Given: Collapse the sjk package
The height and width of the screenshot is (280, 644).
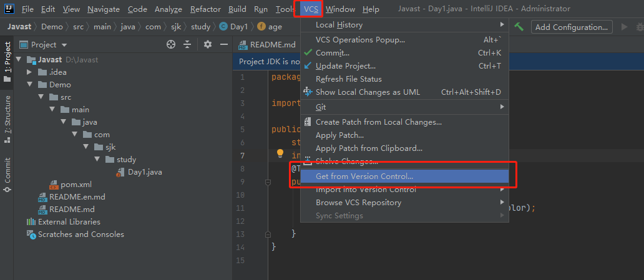Looking at the screenshot, I should coord(85,147).
